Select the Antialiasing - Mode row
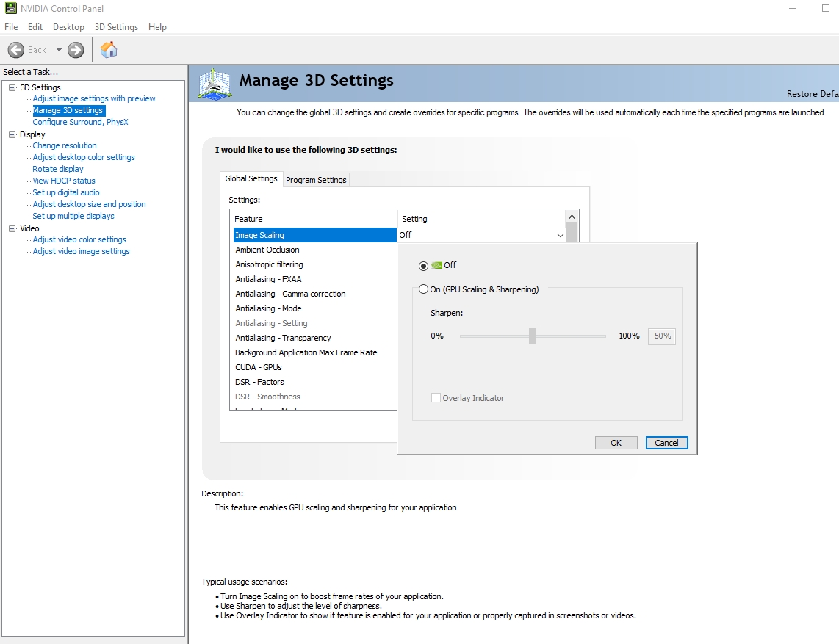This screenshot has height=644, width=839. tap(315, 308)
